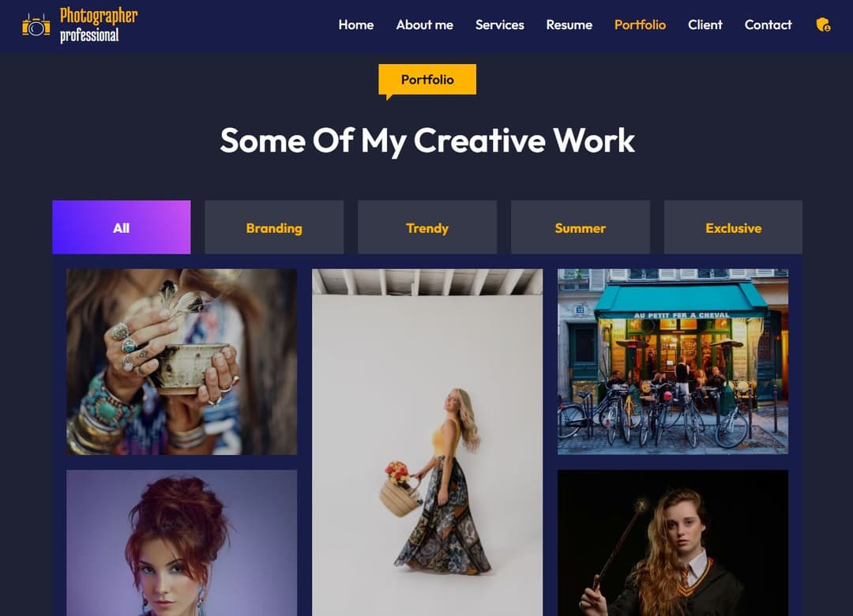This screenshot has width=853, height=616.
Task: Navigate to Services
Action: (x=499, y=25)
